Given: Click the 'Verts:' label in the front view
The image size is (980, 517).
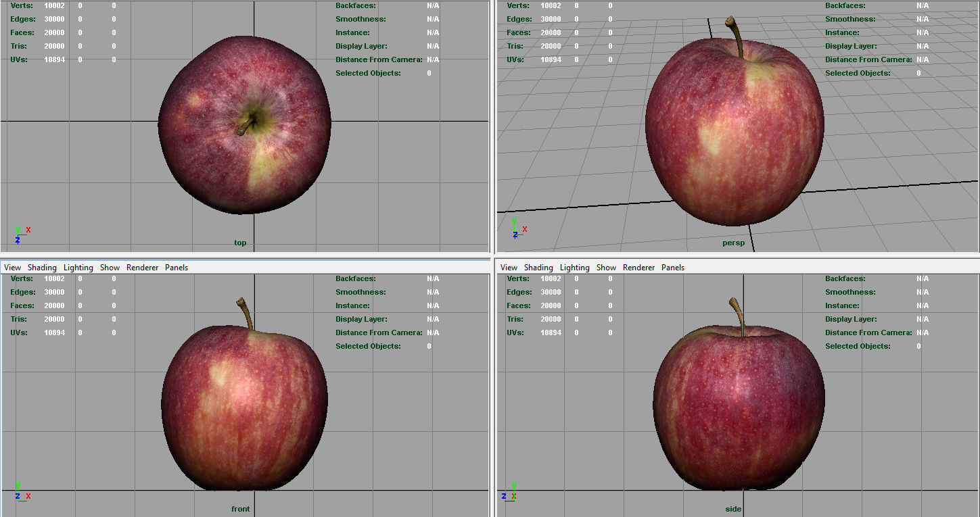Looking at the screenshot, I should coord(21,278).
